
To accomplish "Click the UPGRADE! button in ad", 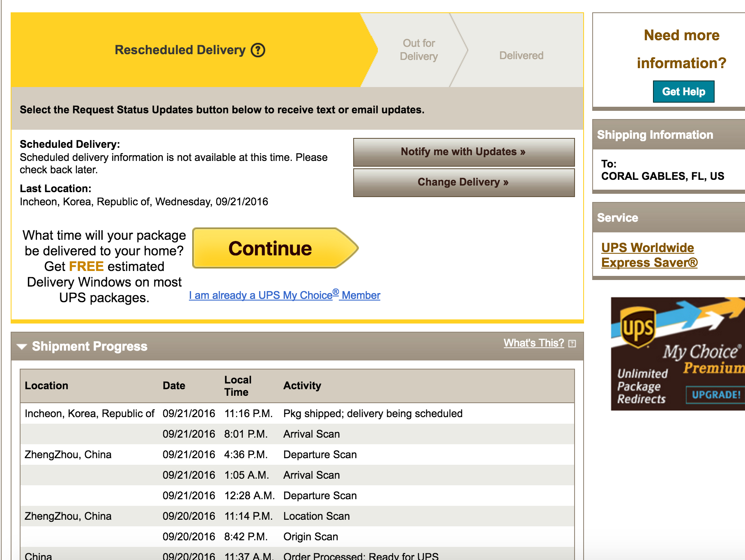I will [x=716, y=395].
